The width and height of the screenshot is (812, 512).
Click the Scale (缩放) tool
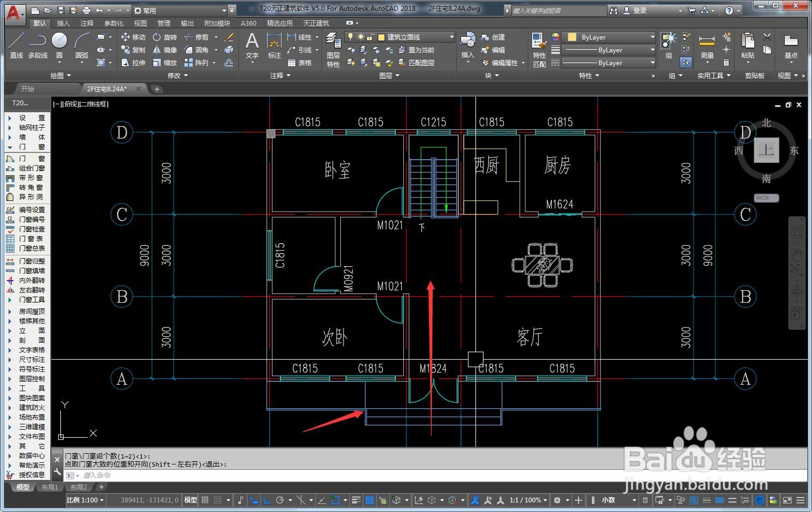[165, 63]
